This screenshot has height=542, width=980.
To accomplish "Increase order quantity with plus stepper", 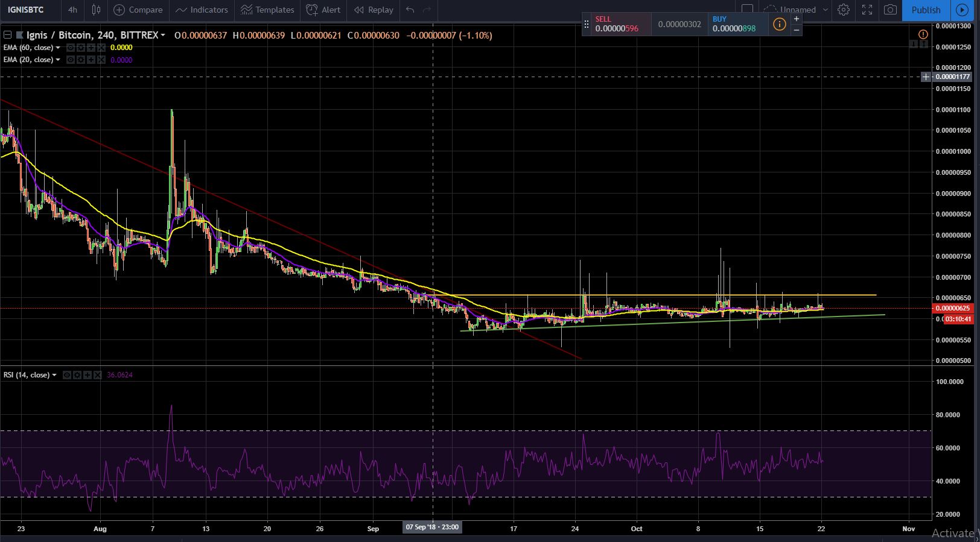I will 797,19.
